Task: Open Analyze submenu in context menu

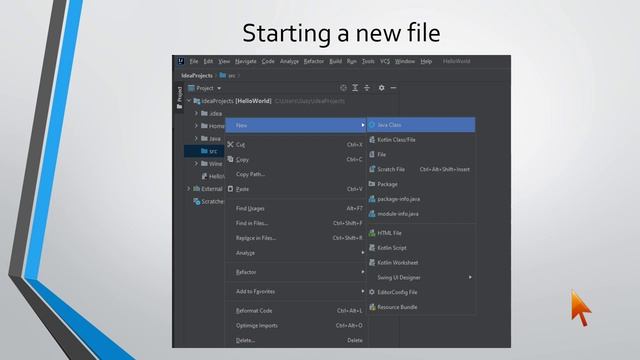Action: (296, 253)
